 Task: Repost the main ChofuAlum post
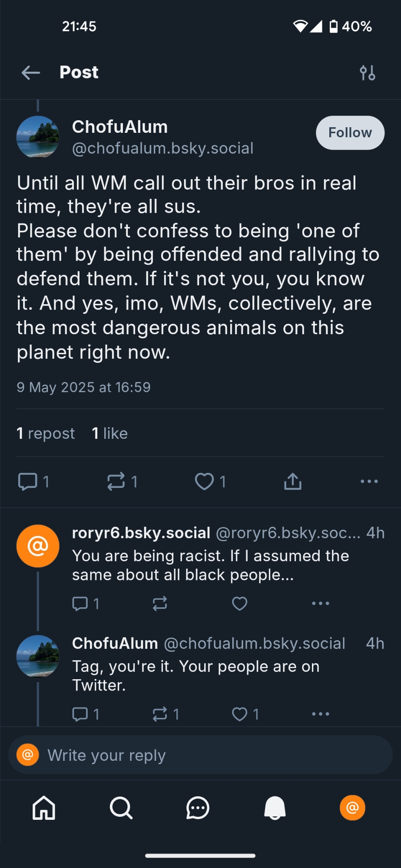(x=116, y=481)
